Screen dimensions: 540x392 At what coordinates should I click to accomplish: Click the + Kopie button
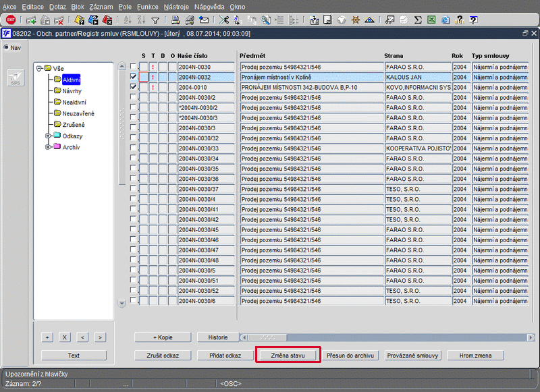click(163, 337)
